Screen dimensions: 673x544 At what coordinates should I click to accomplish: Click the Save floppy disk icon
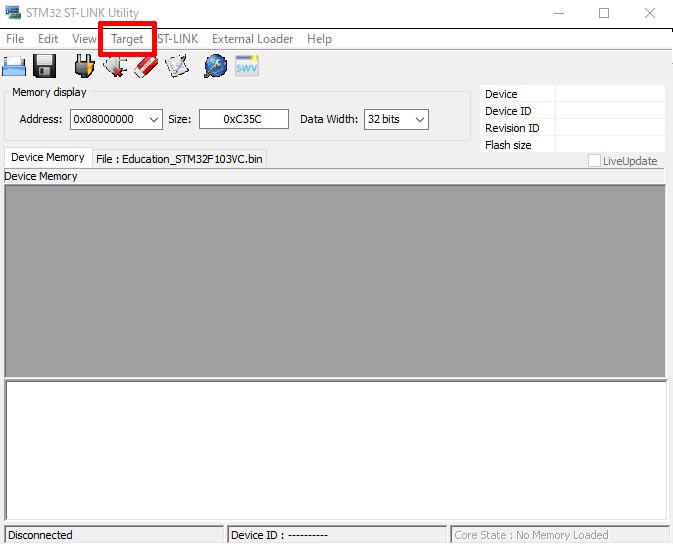coord(45,66)
